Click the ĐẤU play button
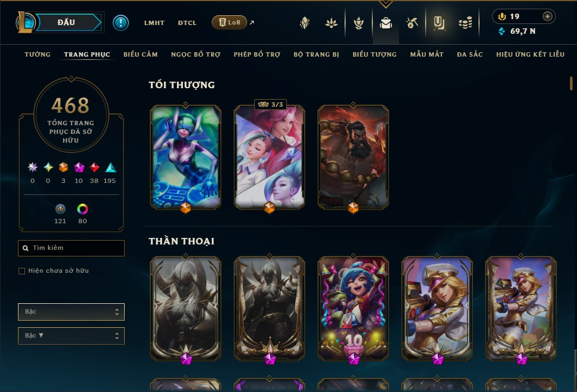Image resolution: width=577 pixels, height=392 pixels. pyautogui.click(x=66, y=22)
